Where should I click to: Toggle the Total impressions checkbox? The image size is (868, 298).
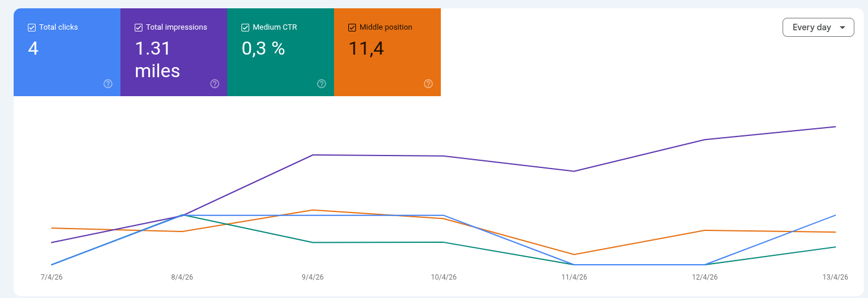click(138, 27)
